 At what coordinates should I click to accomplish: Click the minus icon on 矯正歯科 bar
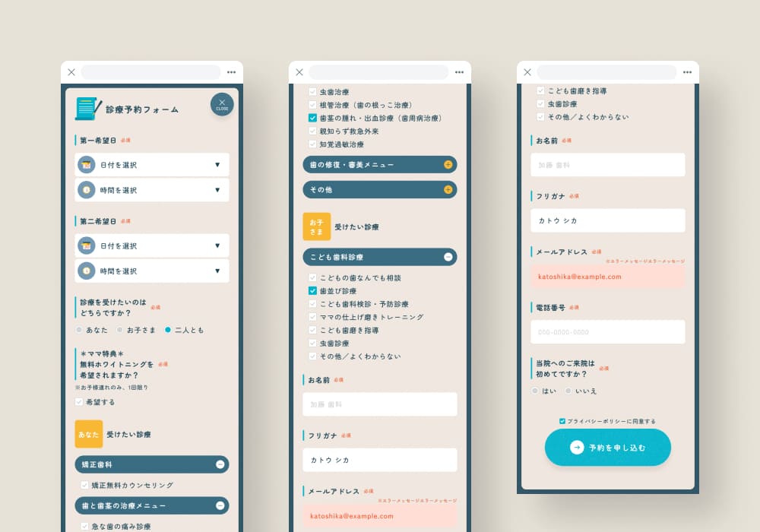point(220,464)
